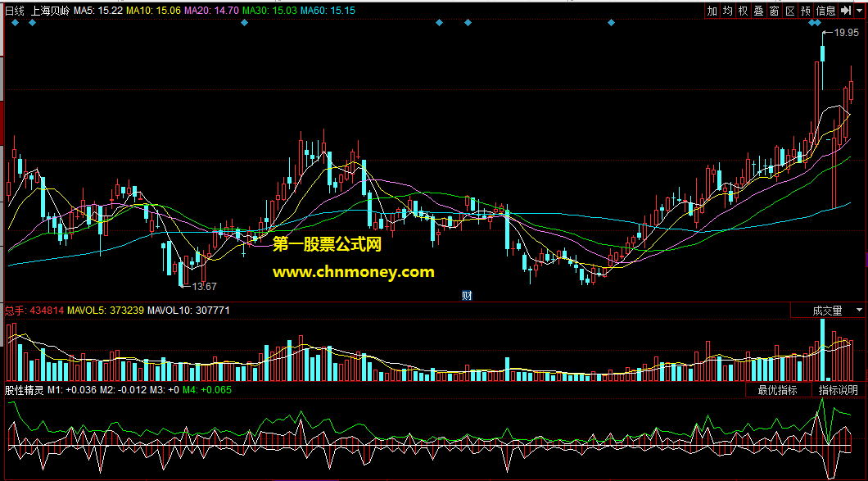
Task: Click the M3: +0 value
Action: point(165,390)
